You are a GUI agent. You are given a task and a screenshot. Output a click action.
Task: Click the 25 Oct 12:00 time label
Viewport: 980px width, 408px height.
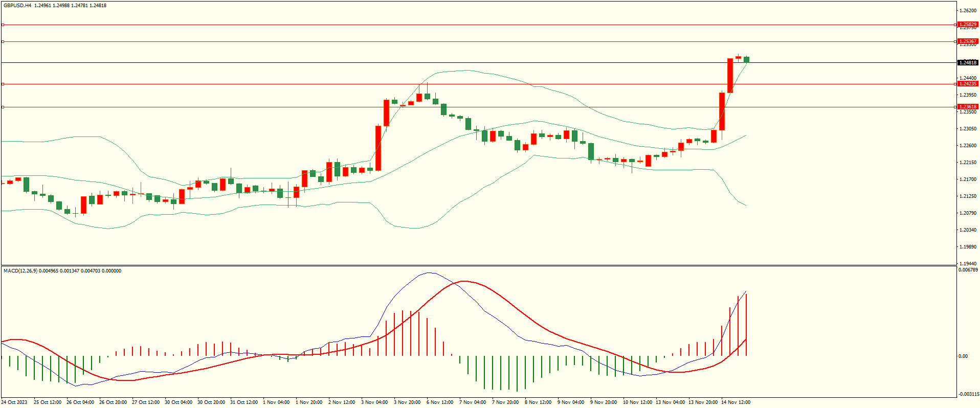(x=48, y=402)
